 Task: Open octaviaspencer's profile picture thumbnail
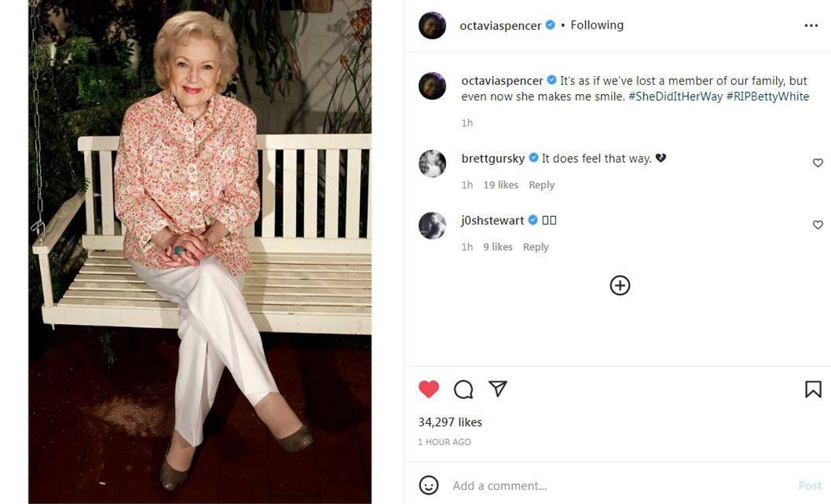[432, 24]
